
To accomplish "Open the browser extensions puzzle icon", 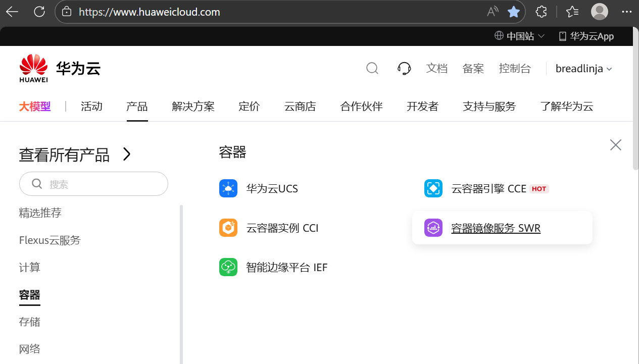I will [542, 12].
